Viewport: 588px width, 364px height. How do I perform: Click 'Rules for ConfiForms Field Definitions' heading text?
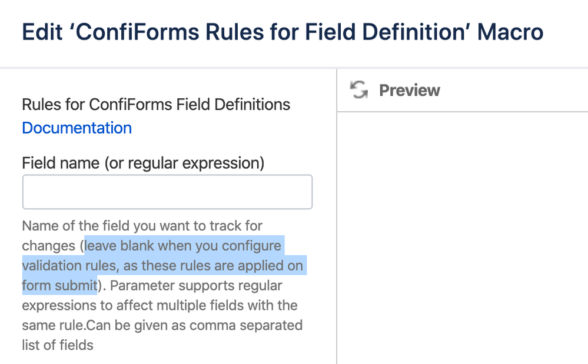[x=156, y=105]
